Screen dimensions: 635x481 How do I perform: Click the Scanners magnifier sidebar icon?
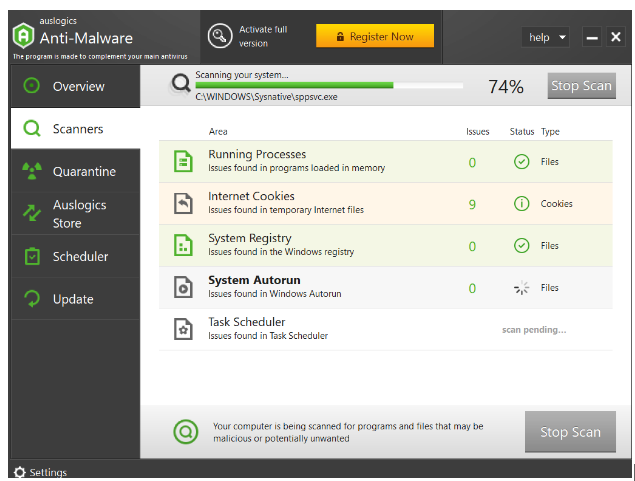[x=32, y=128]
